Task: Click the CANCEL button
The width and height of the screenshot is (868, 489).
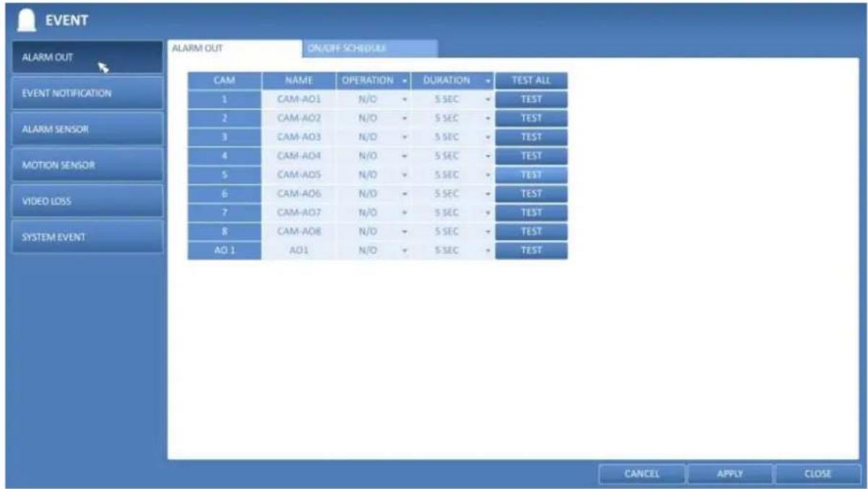Action: (x=641, y=475)
